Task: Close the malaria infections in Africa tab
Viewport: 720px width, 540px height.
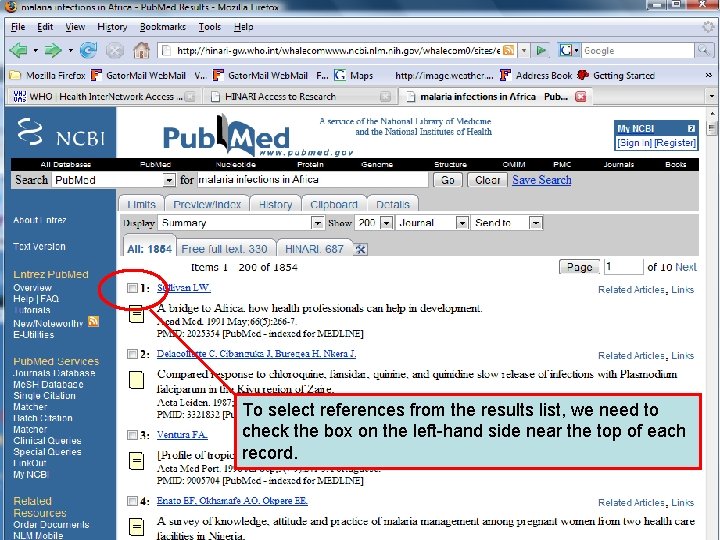Action: click(581, 97)
